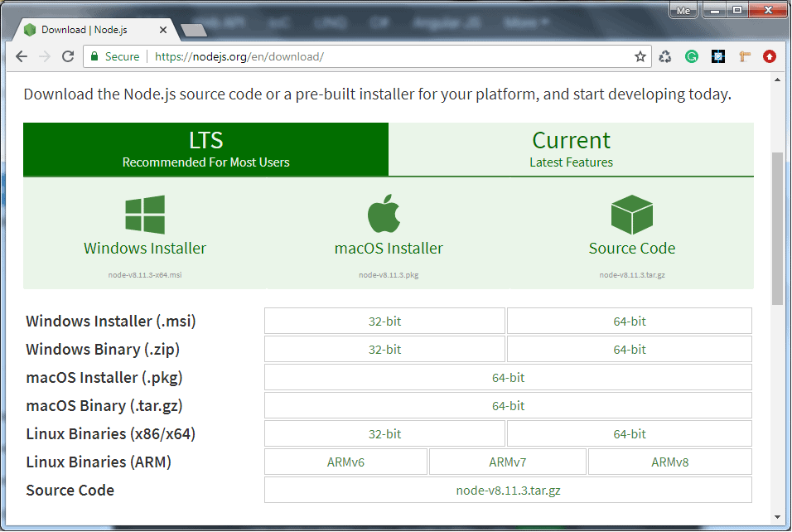The height and width of the screenshot is (532, 792).
Task: Open the screenshot capture extension icon
Action: [717, 56]
